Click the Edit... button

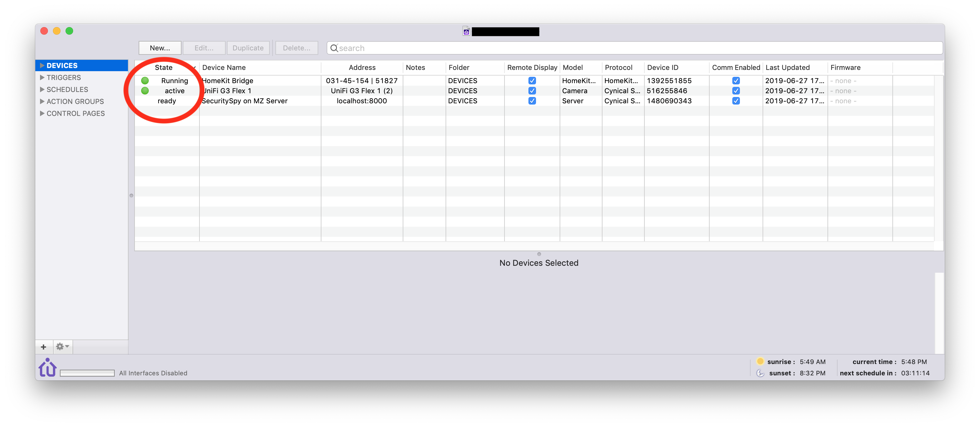[x=204, y=48]
